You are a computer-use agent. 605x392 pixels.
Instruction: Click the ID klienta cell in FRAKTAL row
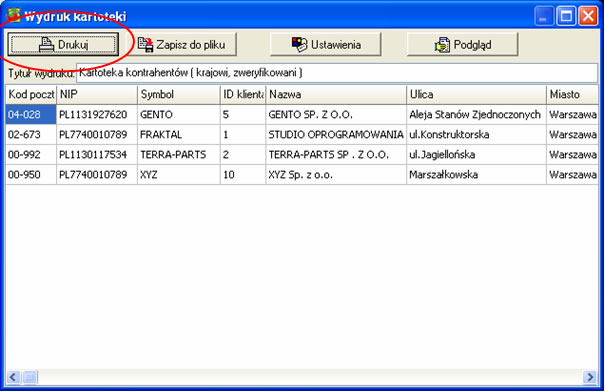(243, 135)
